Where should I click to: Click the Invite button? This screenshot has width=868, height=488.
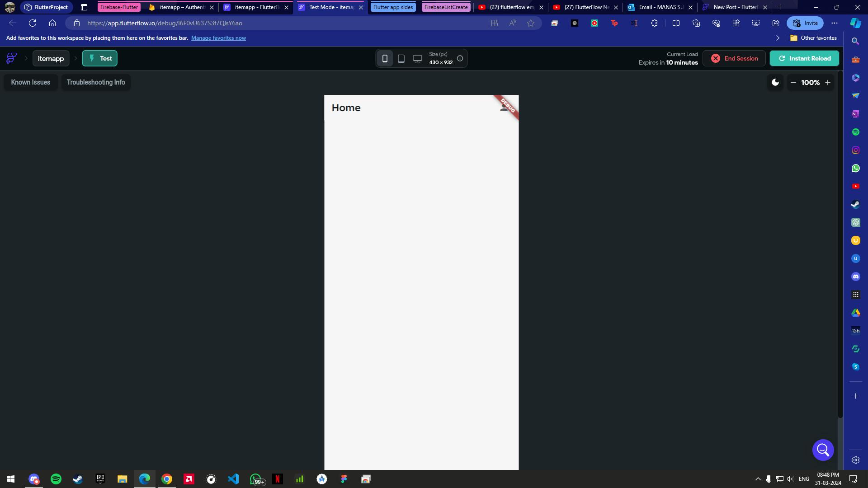click(x=805, y=23)
